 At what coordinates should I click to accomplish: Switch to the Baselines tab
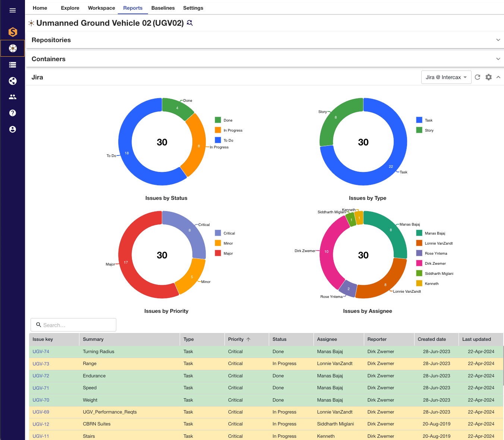click(x=163, y=8)
